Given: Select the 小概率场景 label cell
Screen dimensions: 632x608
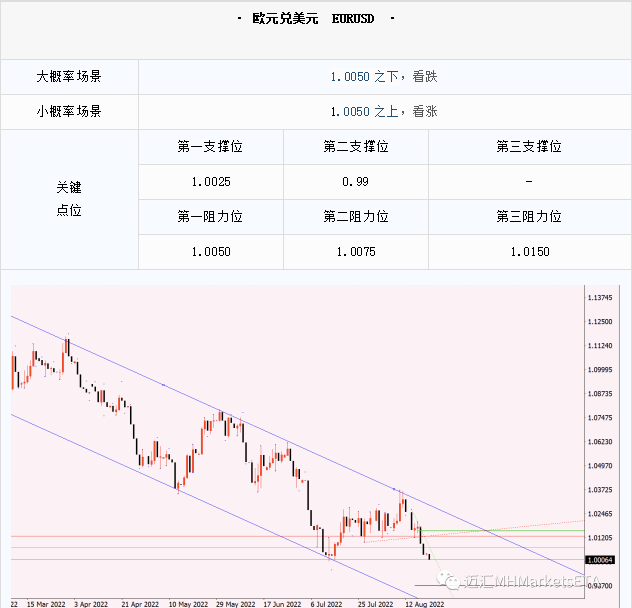Looking at the screenshot, I should coord(69,112).
